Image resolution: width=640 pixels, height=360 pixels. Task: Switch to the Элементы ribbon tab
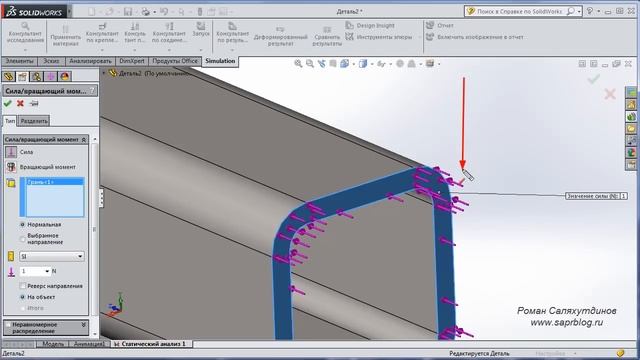[x=19, y=61]
